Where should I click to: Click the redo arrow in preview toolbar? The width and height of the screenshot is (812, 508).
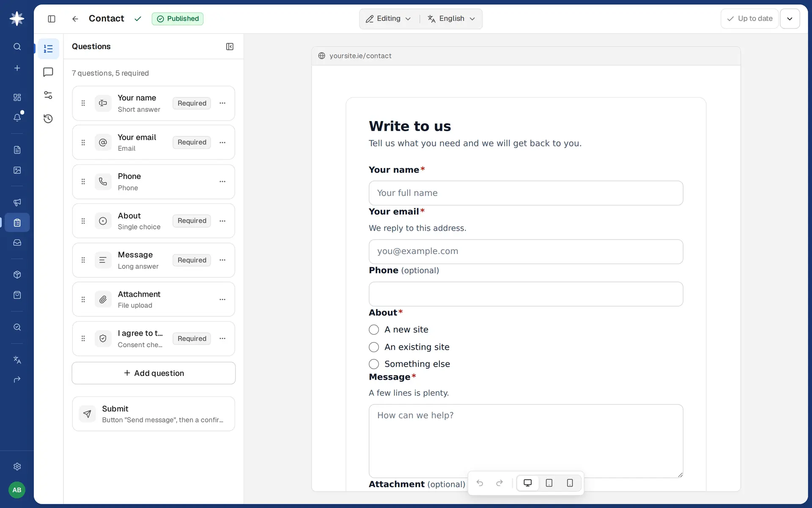click(x=499, y=483)
